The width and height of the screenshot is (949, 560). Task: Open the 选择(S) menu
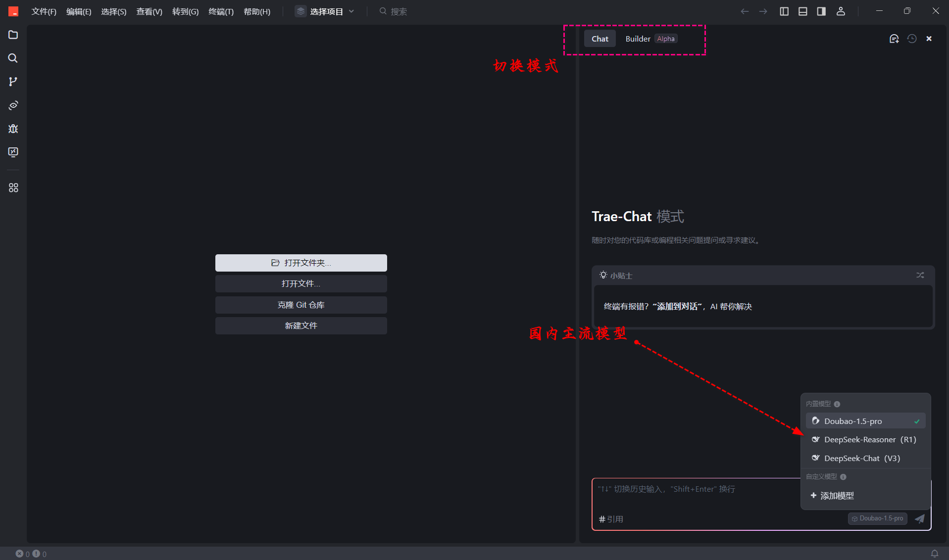point(114,11)
